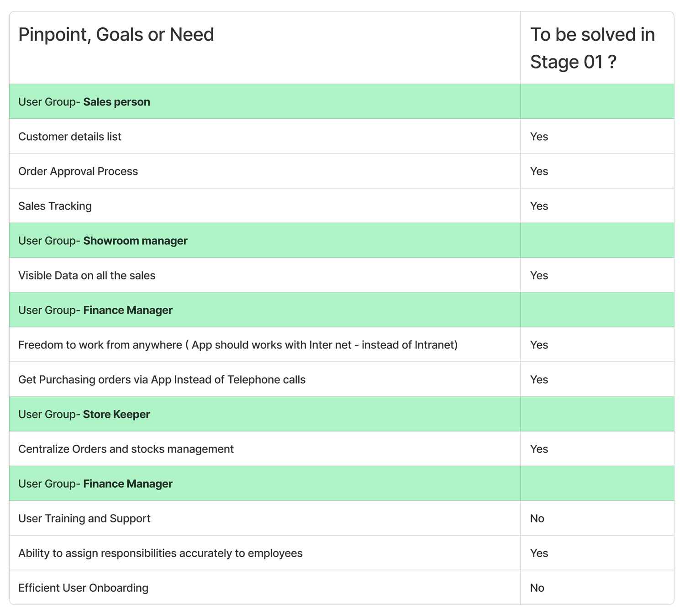Select the "Freedom to work from anywhere" cell

click(237, 345)
